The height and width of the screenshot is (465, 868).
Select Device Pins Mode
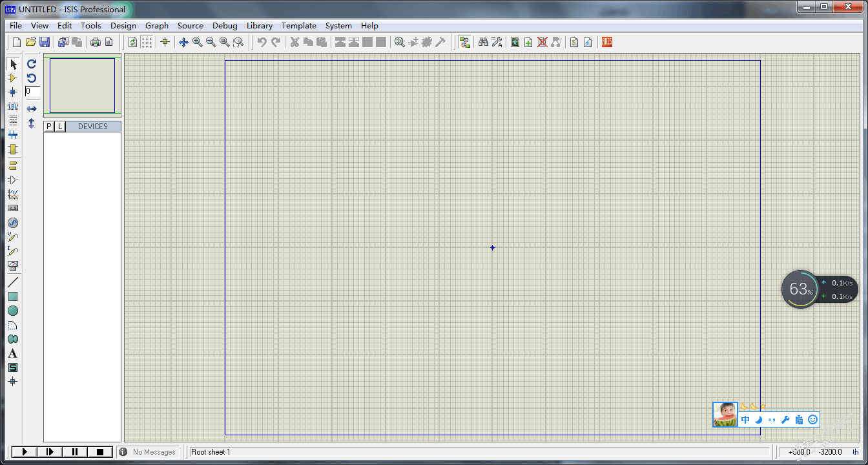13,180
